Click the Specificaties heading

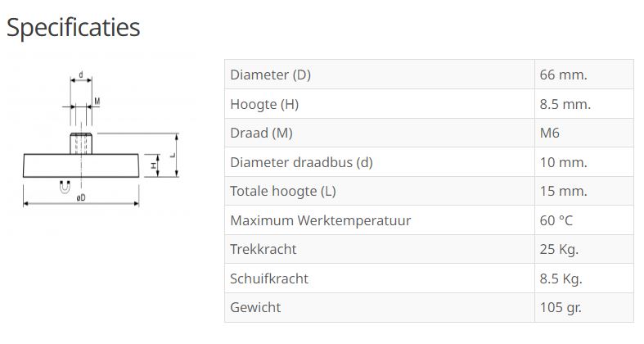(73, 27)
